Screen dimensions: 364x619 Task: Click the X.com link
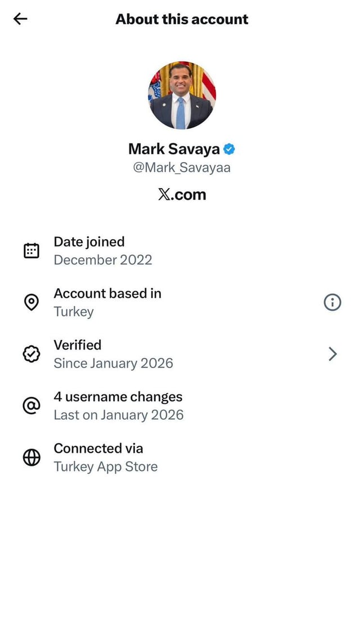[182, 195]
